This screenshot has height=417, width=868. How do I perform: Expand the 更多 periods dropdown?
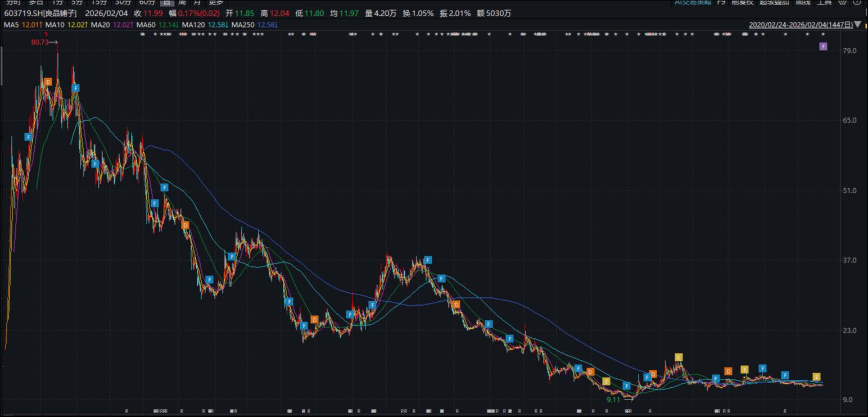click(216, 2)
